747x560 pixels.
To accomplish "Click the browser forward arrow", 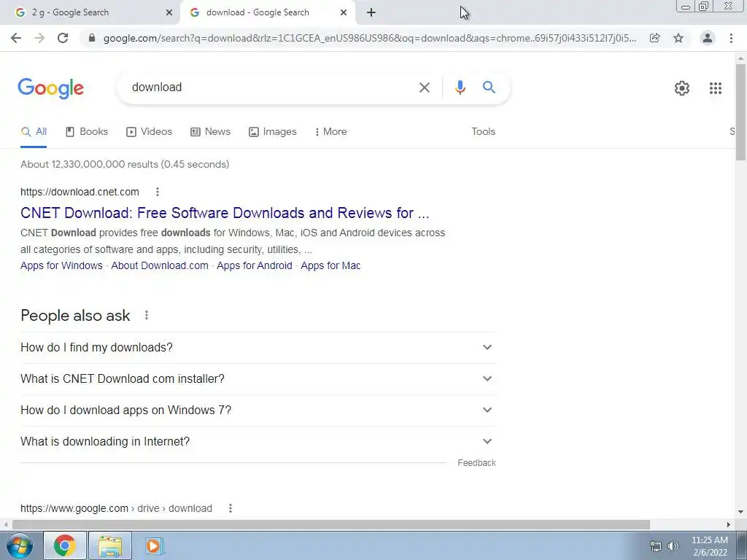I will click(x=39, y=38).
